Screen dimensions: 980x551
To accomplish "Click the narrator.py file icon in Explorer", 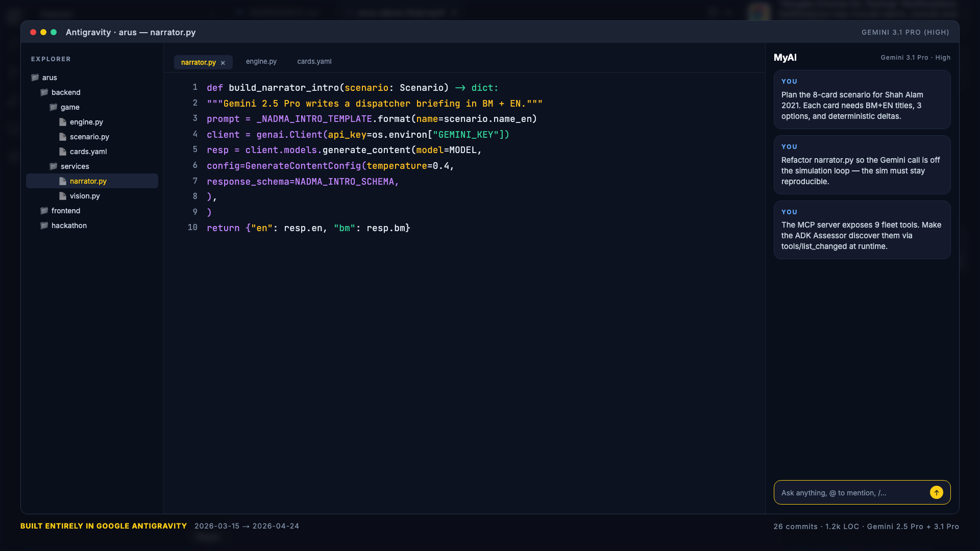I will pyautogui.click(x=62, y=181).
